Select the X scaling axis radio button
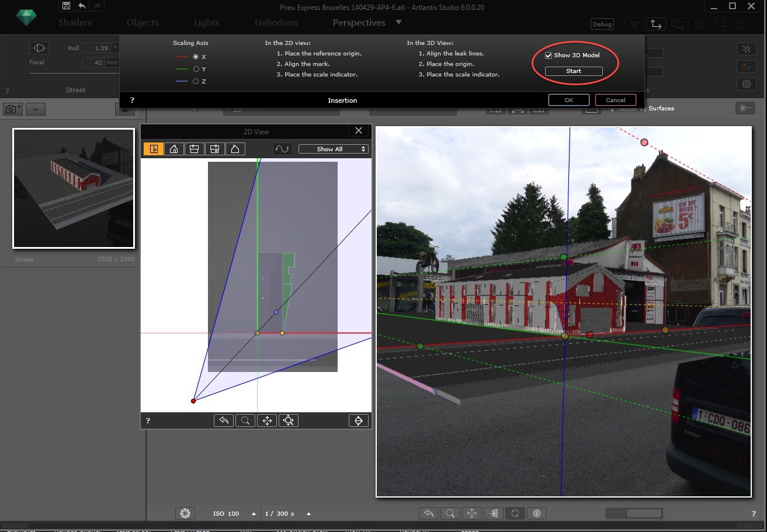The image size is (767, 532). (196, 57)
